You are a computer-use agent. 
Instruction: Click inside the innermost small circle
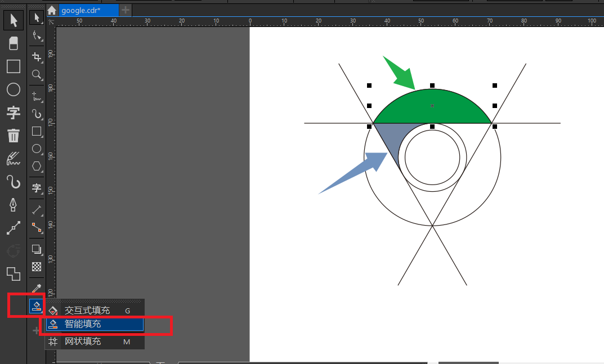click(432, 157)
